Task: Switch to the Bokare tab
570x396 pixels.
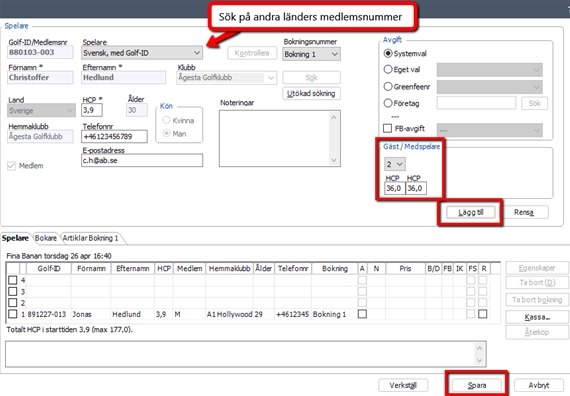Action: point(45,238)
